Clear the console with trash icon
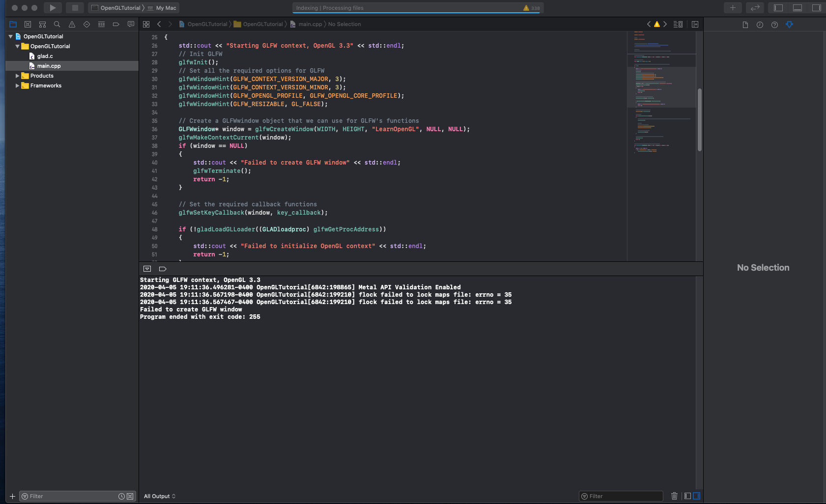 coord(674,496)
